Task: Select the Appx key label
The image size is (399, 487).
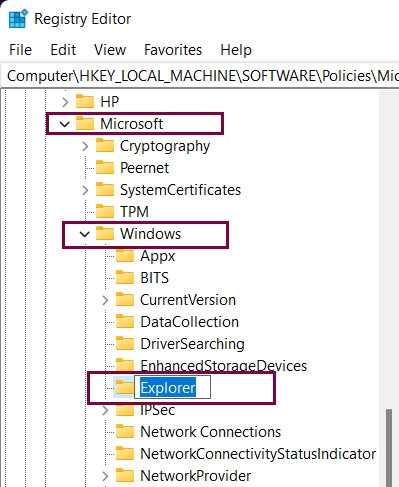Action: pos(157,256)
